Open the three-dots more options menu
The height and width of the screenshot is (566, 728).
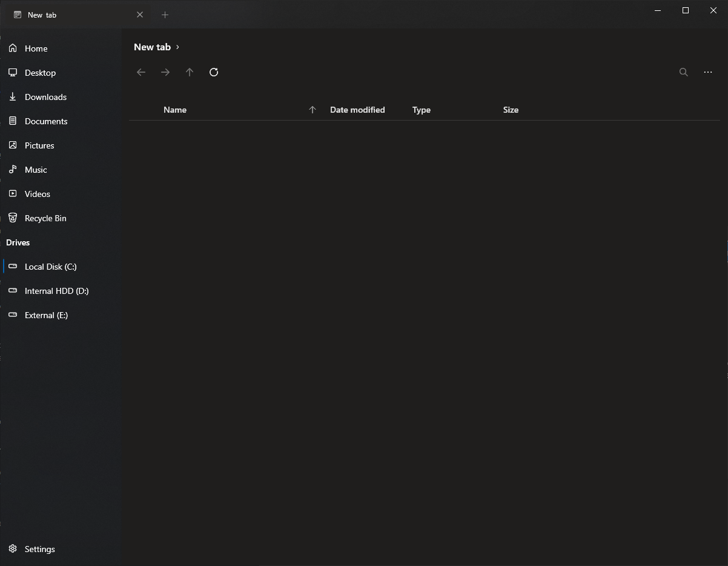click(708, 72)
